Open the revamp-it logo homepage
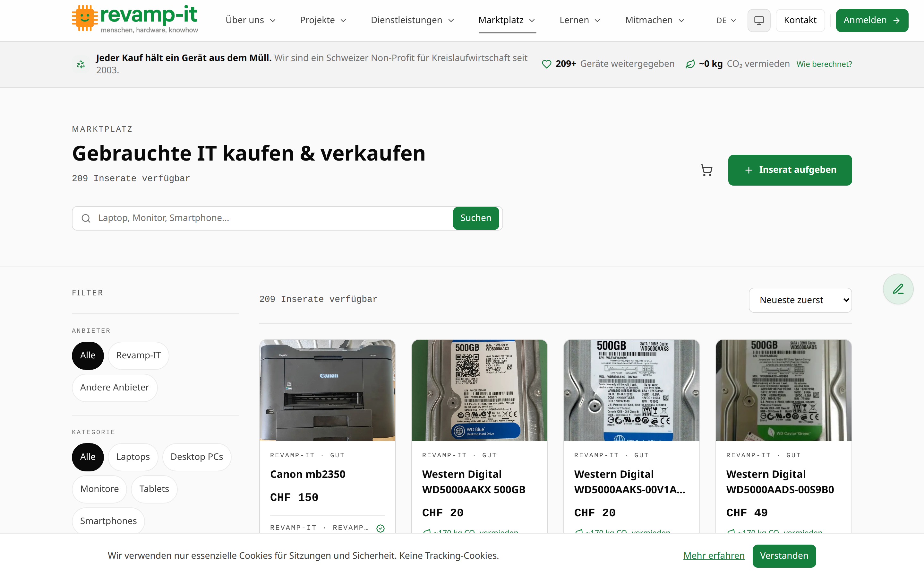 point(135,19)
